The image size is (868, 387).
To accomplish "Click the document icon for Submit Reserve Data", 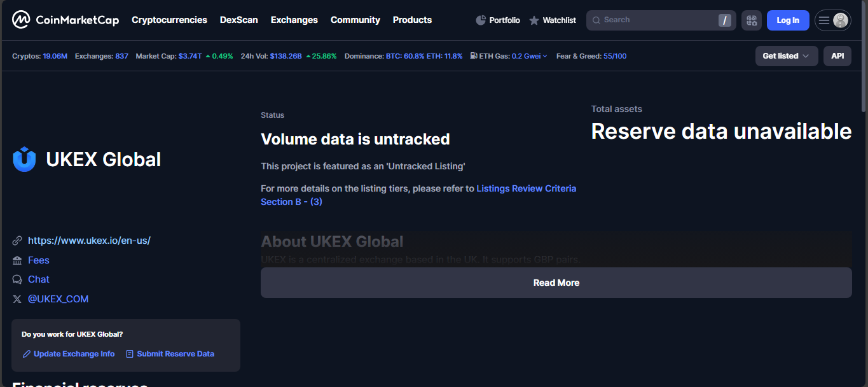I will point(130,354).
